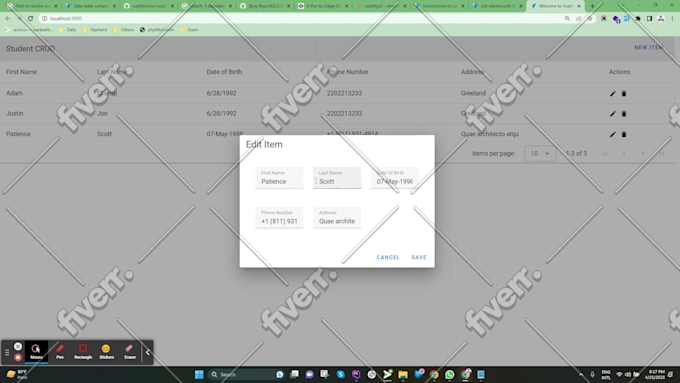This screenshot has height=383, width=680.
Task: Click the trash icon in Justin's row
Action: [624, 114]
